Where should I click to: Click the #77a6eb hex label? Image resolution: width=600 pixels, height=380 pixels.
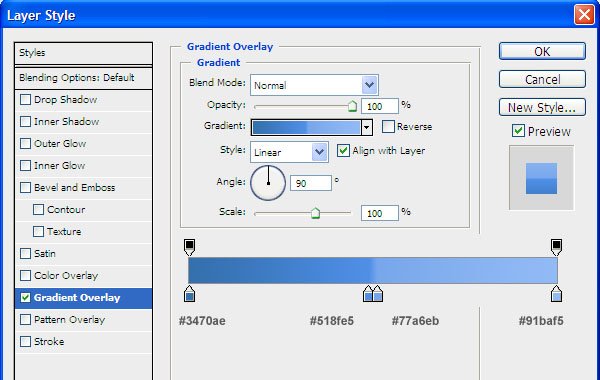[x=416, y=321]
